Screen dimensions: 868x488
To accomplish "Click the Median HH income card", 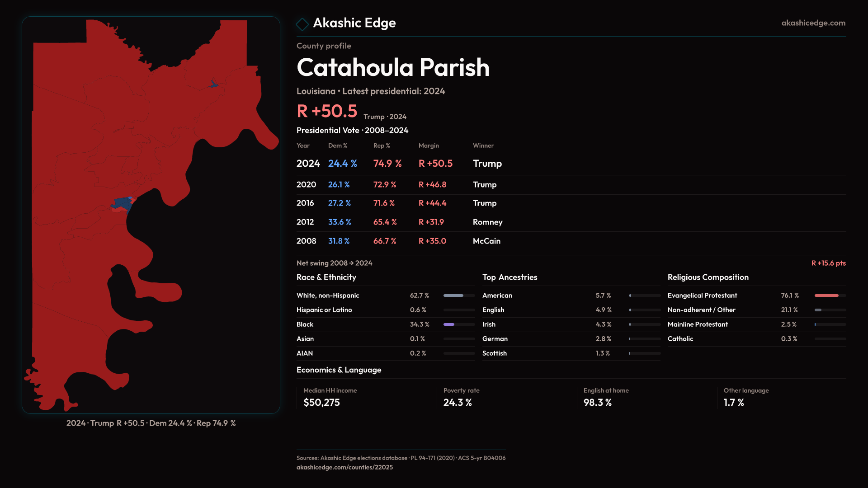I will pos(330,397).
